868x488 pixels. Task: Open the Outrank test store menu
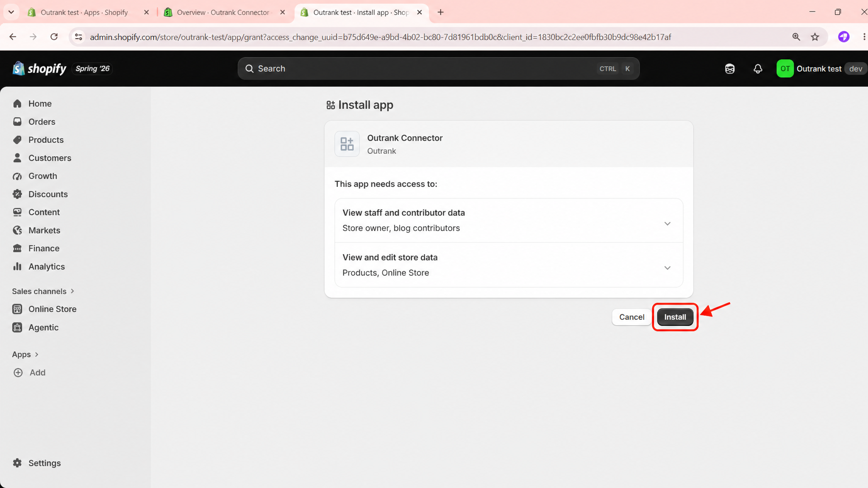821,69
